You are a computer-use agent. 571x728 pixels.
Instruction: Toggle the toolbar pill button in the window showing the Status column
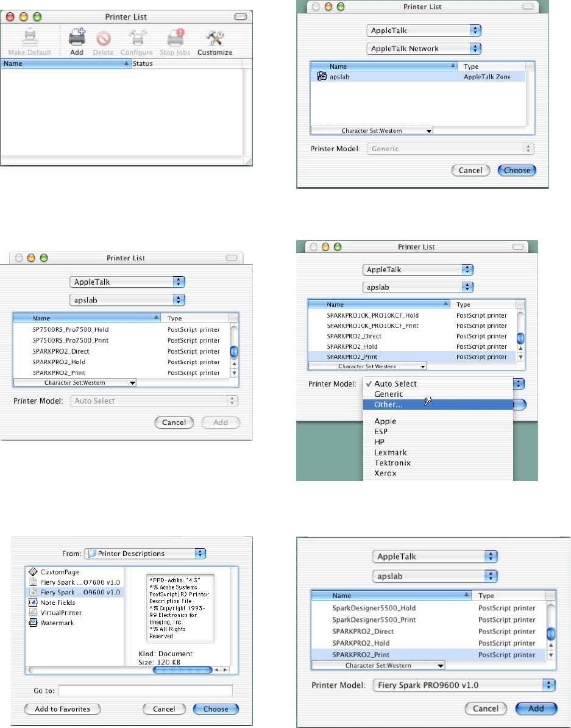click(x=241, y=16)
